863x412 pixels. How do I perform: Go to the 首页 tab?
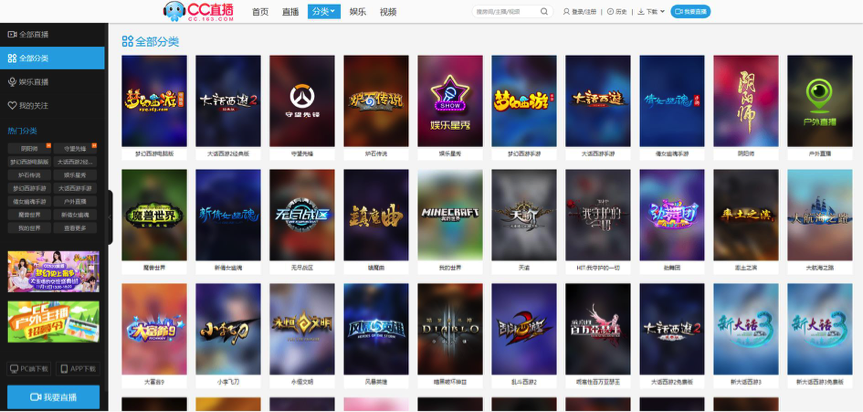point(260,12)
